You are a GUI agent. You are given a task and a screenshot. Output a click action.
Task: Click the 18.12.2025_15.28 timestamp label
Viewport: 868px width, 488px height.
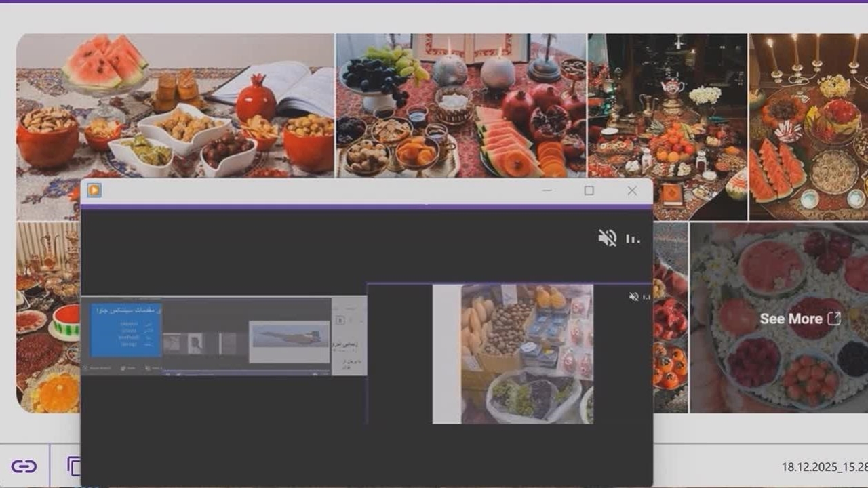tap(823, 467)
